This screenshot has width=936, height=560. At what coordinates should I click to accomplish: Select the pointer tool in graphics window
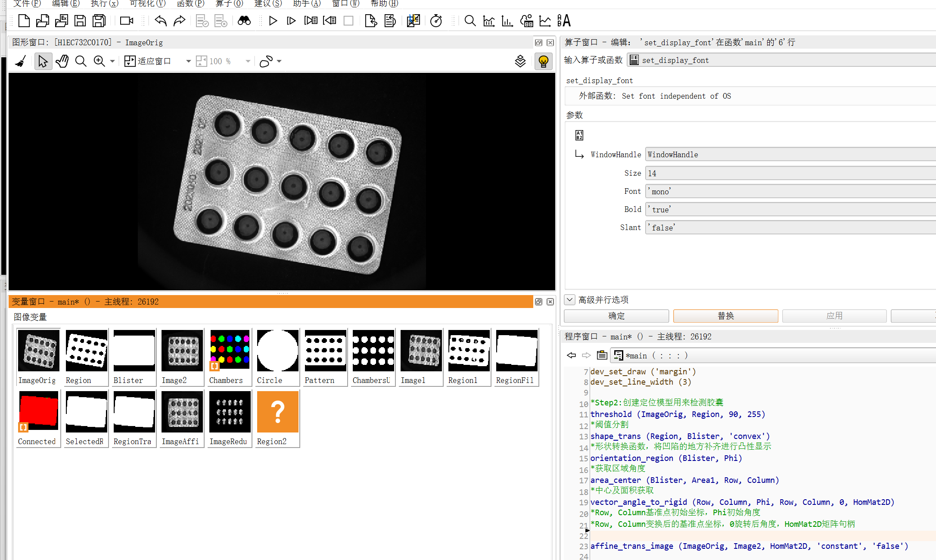pyautogui.click(x=43, y=61)
